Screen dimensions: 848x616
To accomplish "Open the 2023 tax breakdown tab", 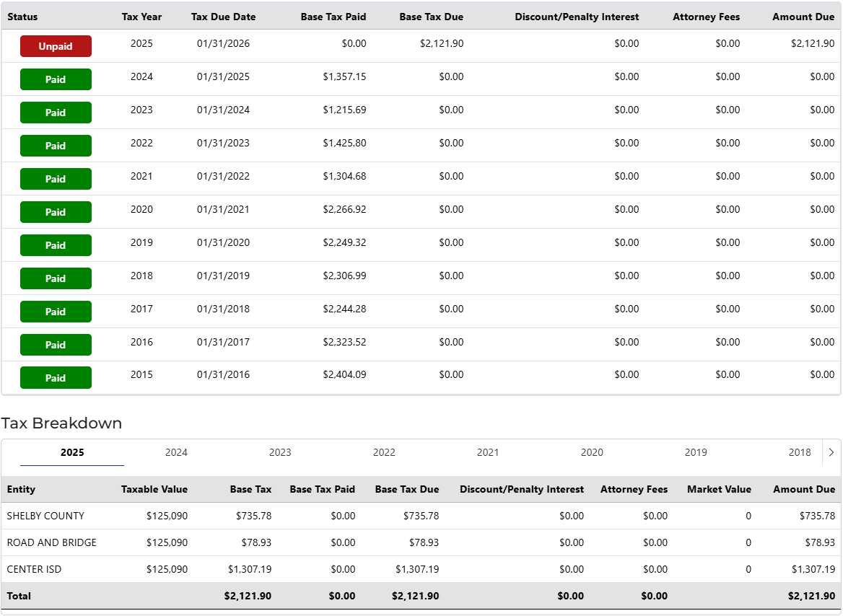I will (x=280, y=452).
